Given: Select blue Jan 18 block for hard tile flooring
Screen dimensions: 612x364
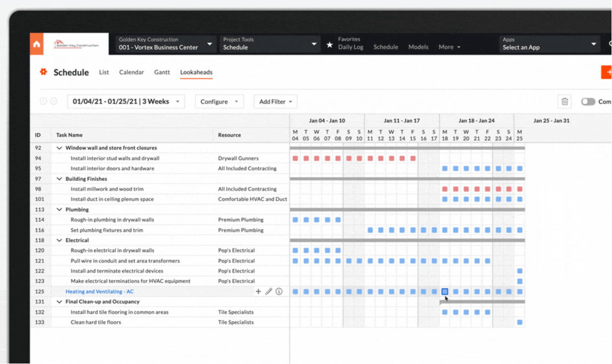Looking at the screenshot, I should click(445, 312).
